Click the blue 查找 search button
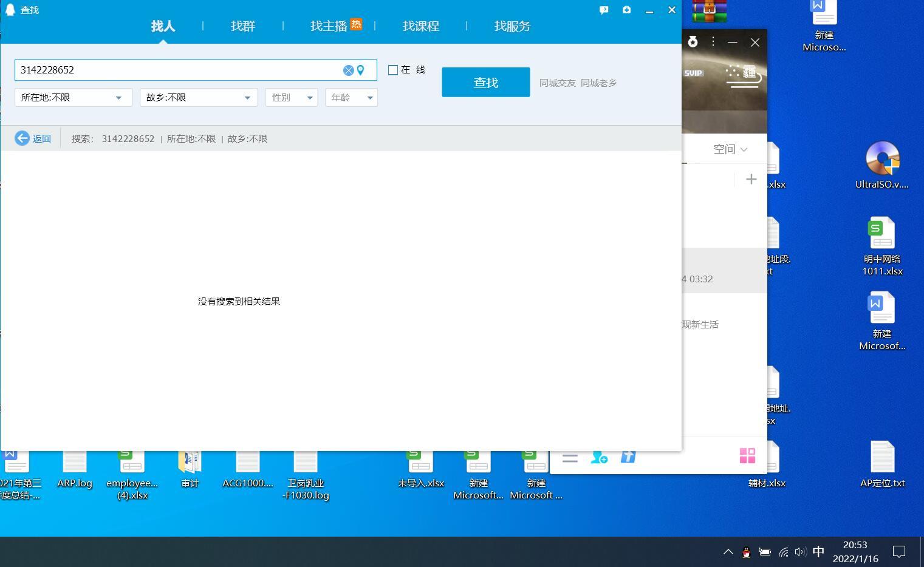924x567 pixels. [x=485, y=82]
